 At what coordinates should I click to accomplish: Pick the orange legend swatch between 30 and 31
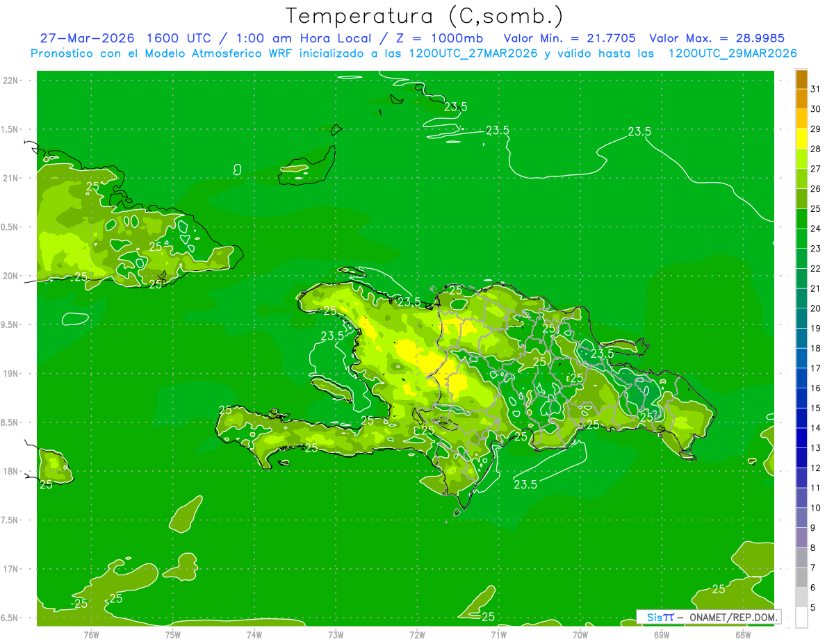tap(801, 99)
